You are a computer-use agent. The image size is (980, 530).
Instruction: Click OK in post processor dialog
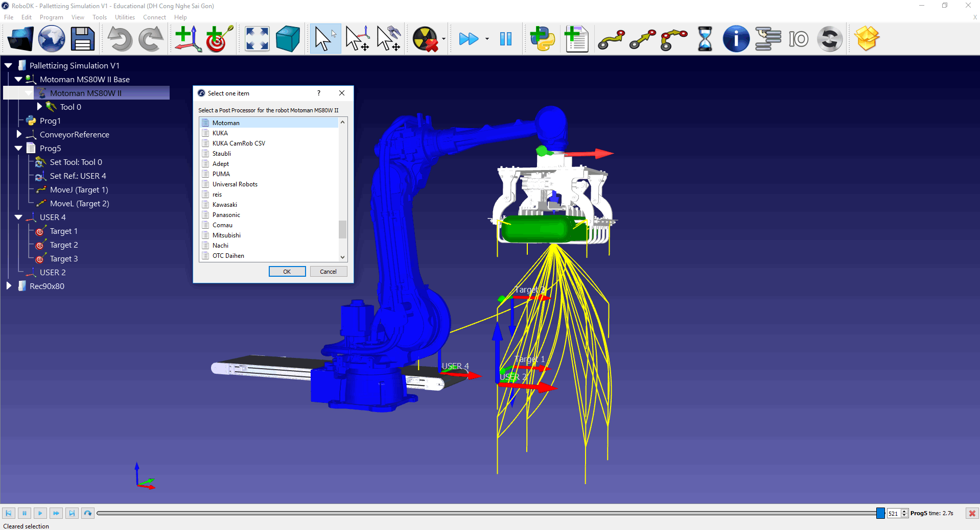click(x=287, y=272)
